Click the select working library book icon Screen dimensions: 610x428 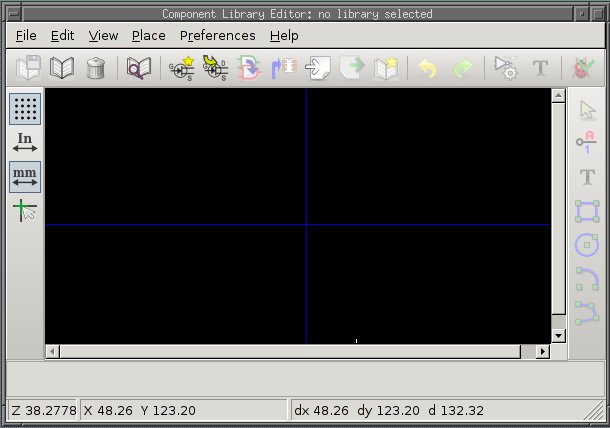point(62,68)
